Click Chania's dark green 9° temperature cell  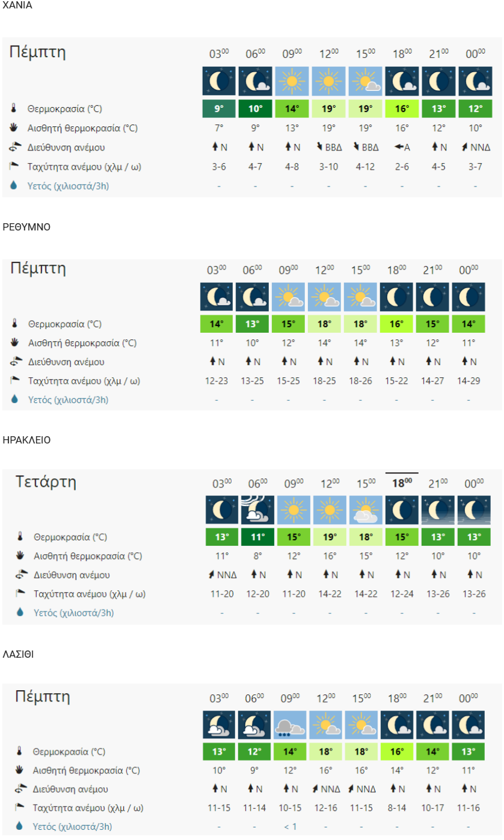[219, 109]
